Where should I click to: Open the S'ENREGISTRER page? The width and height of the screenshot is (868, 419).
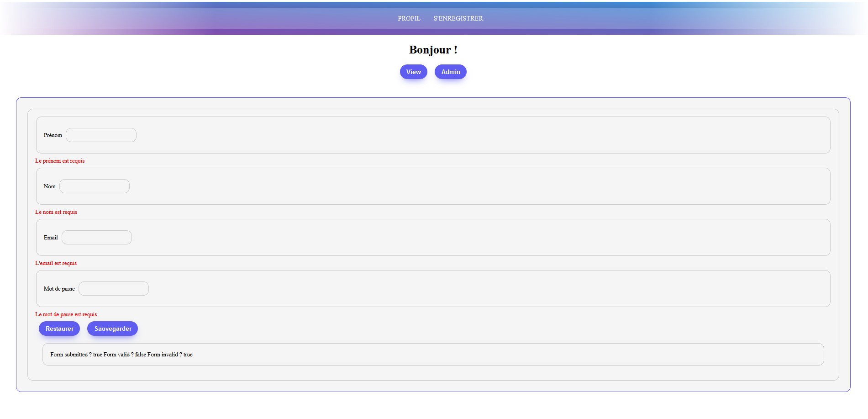pos(458,18)
